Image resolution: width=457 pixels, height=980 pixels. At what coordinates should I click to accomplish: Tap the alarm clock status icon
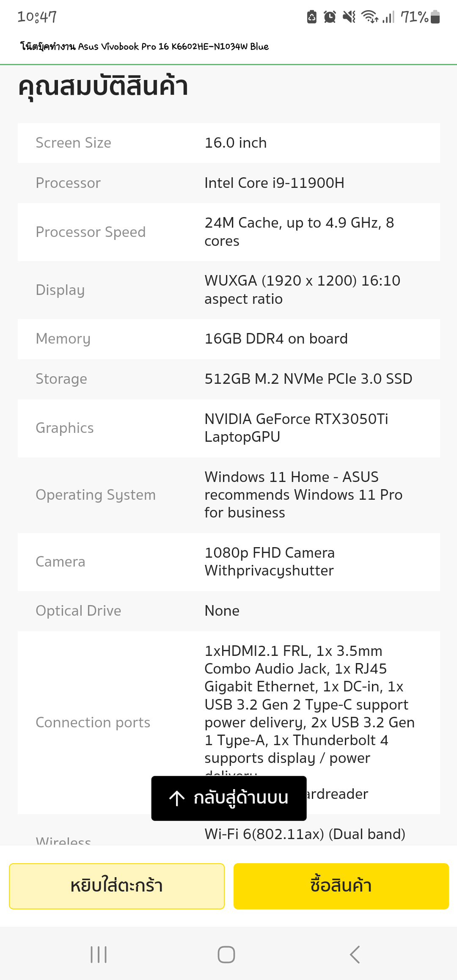tap(330, 17)
